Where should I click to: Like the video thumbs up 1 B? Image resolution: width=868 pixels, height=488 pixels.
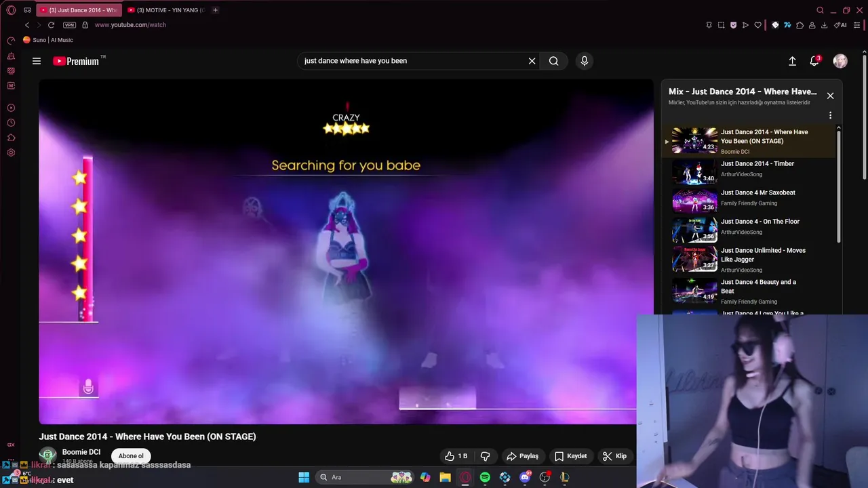(x=456, y=456)
